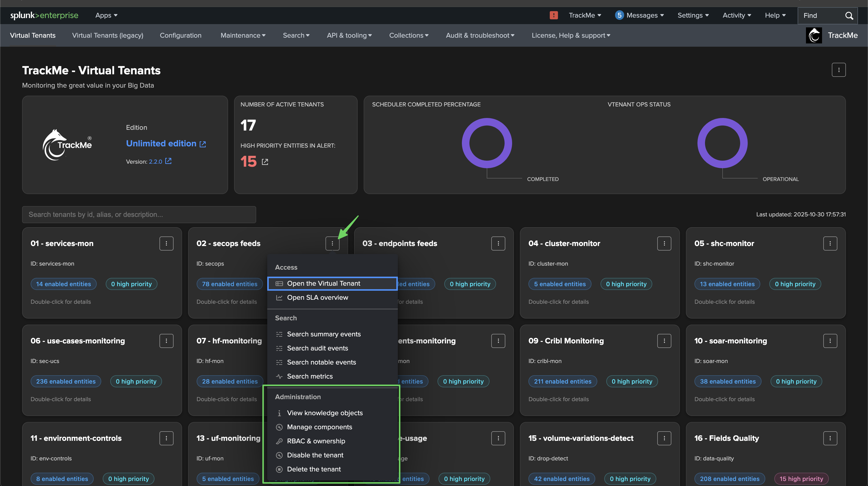Screen dimensions: 868x486
Task: Open kebab menu on 09 - Cribl Monitoring card
Action: coord(664,341)
